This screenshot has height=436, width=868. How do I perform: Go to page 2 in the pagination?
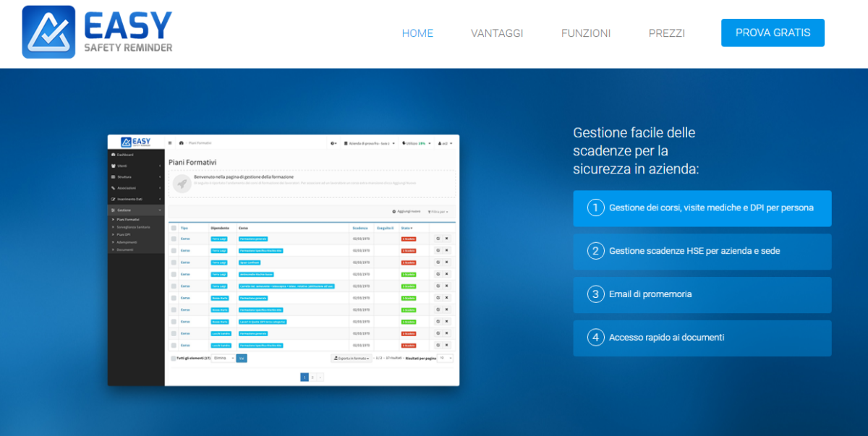click(x=313, y=377)
